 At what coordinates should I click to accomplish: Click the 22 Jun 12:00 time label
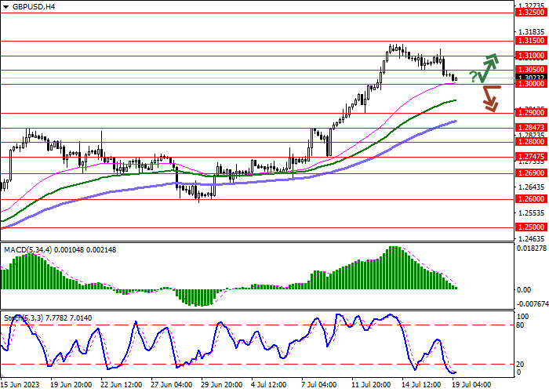click(x=122, y=385)
